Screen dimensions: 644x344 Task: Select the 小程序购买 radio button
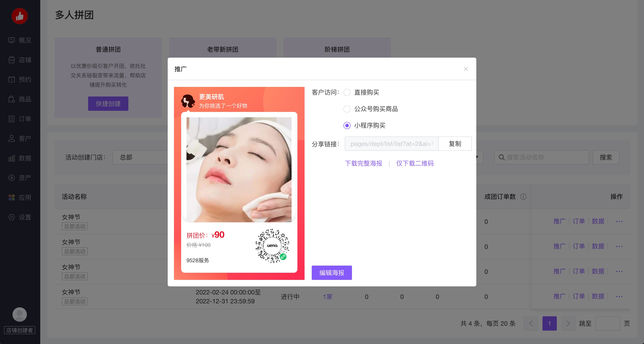point(347,125)
